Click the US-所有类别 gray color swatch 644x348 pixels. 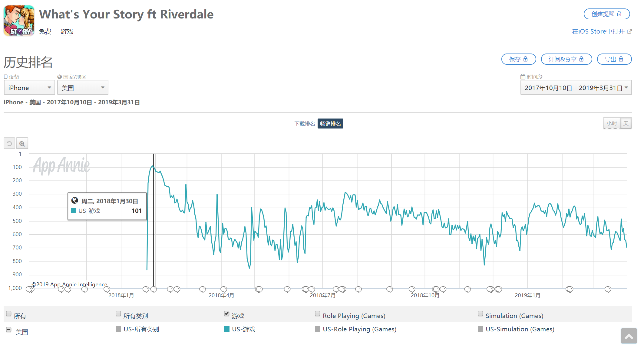coord(118,329)
